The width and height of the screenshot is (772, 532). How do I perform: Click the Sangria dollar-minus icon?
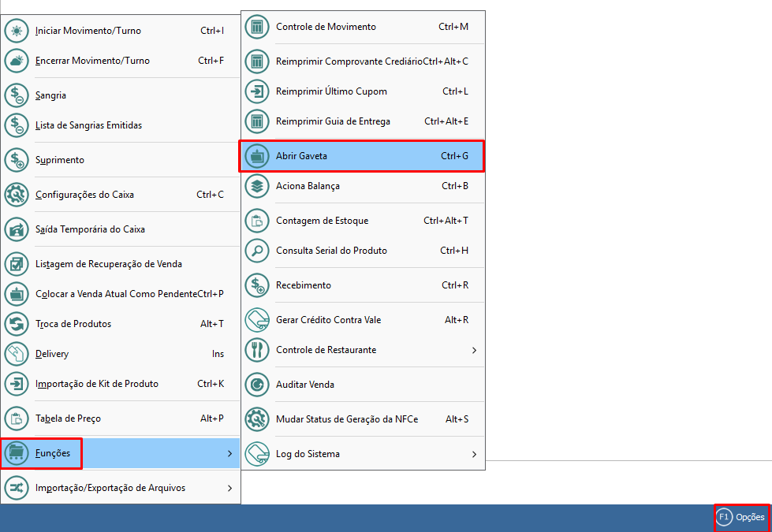(17, 95)
